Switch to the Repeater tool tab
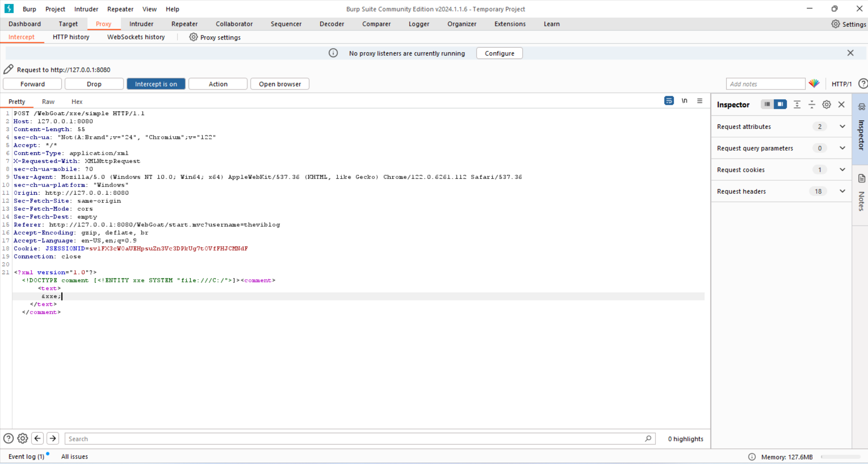868x464 pixels. (x=184, y=24)
